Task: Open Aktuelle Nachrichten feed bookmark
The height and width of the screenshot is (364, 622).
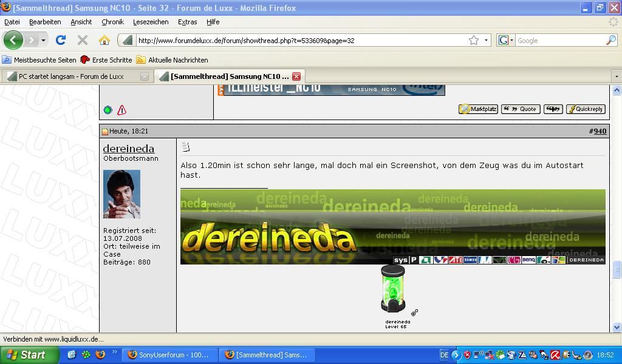Action: click(x=172, y=60)
